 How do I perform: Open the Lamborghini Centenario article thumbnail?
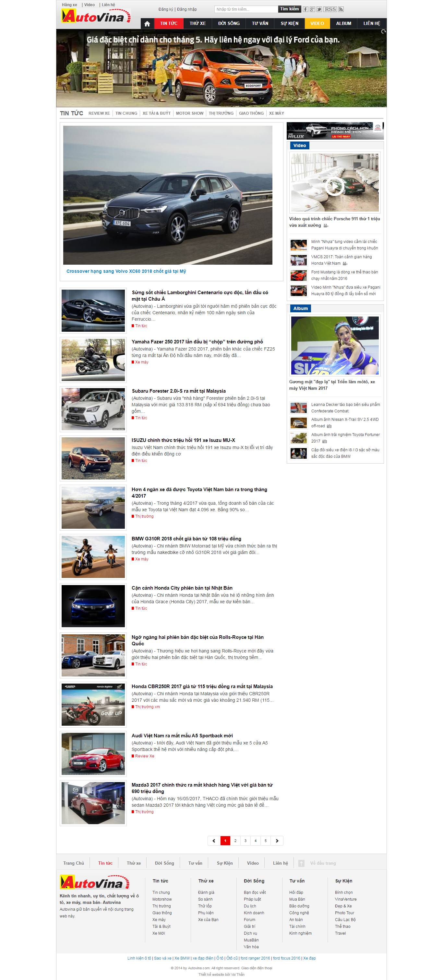[x=93, y=311]
